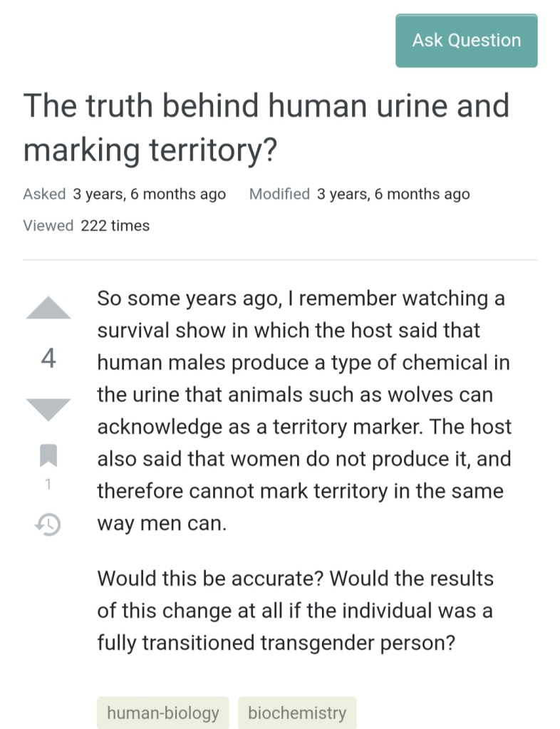Click the paragraph starting 'So some years ago'

point(304,410)
